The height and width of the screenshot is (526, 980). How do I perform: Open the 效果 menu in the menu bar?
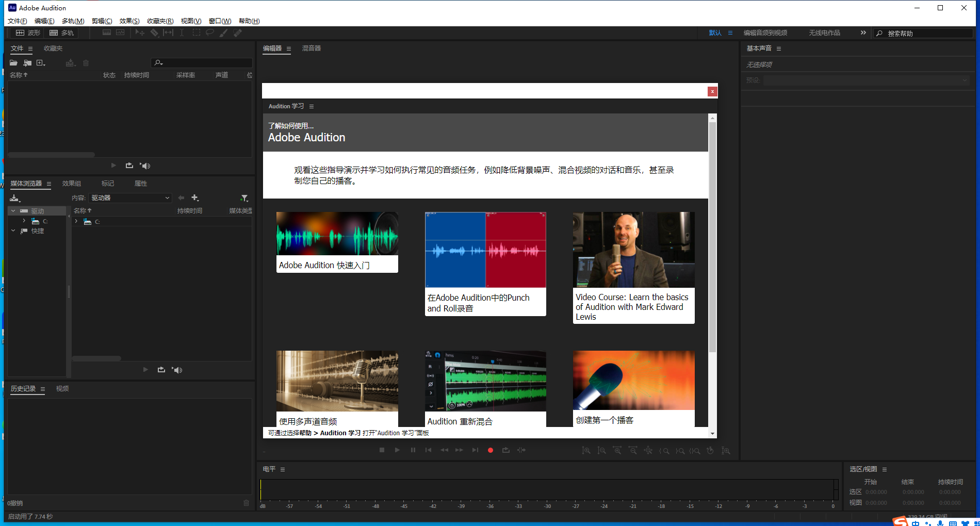point(128,21)
